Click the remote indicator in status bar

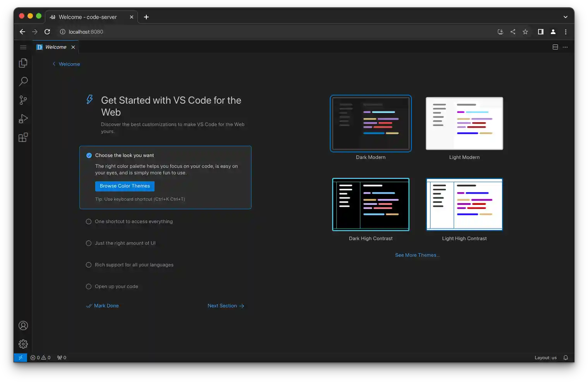[20, 357]
